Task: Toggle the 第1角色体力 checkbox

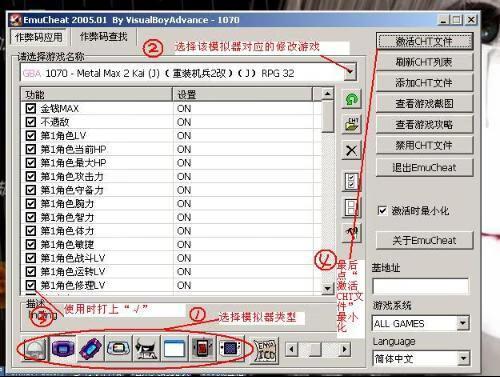Action: (31, 231)
